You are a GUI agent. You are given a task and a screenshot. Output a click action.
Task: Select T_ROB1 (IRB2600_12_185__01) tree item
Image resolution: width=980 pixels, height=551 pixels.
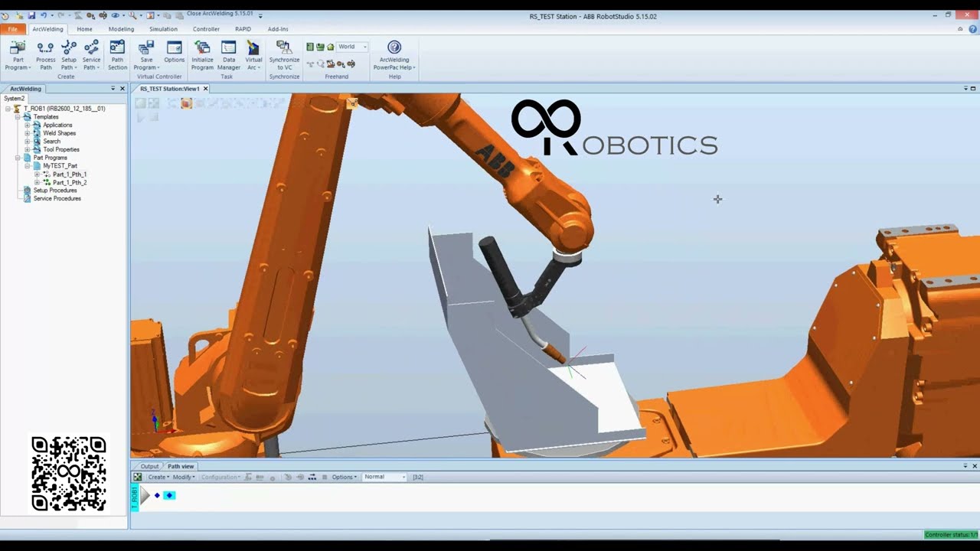tap(64, 109)
